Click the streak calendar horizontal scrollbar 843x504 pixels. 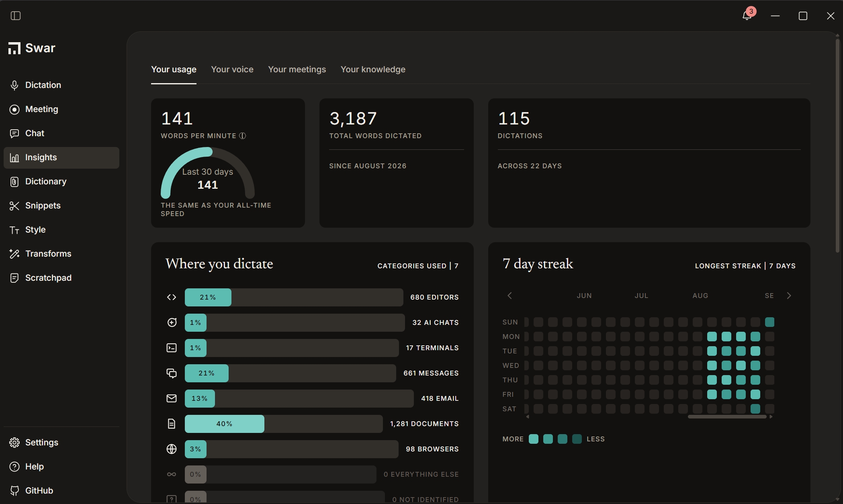727,417
